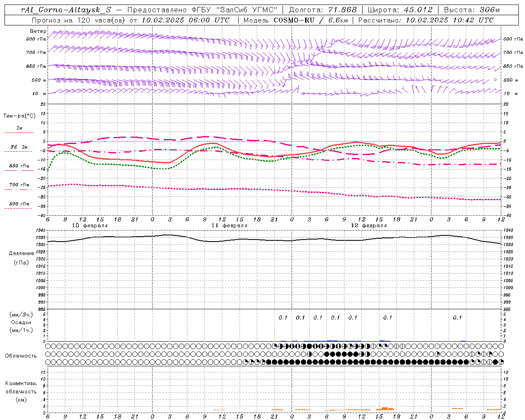
Task: Click the Высота: 306м value
Action: coord(472,10)
